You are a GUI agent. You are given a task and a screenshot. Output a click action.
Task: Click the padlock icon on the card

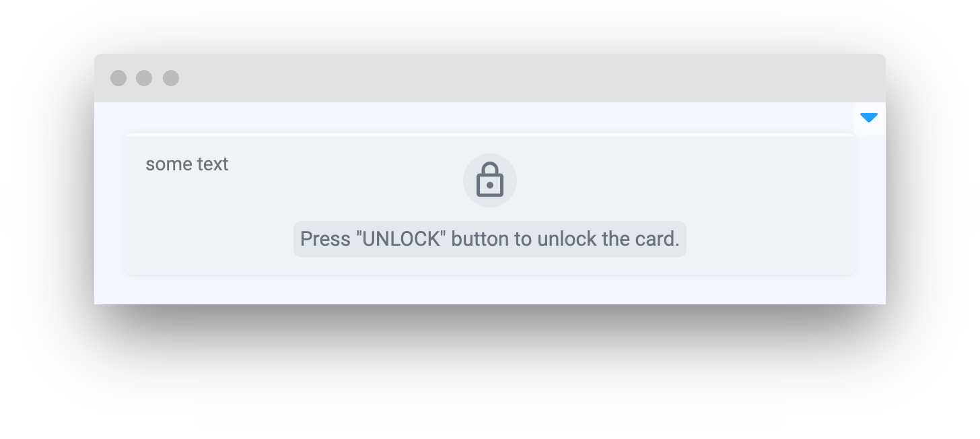(490, 180)
